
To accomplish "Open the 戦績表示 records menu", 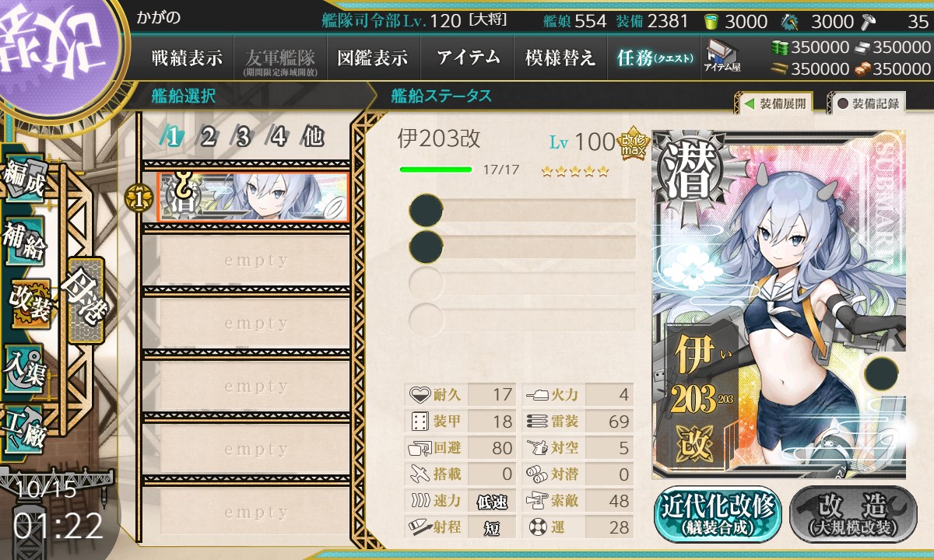I will [187, 58].
